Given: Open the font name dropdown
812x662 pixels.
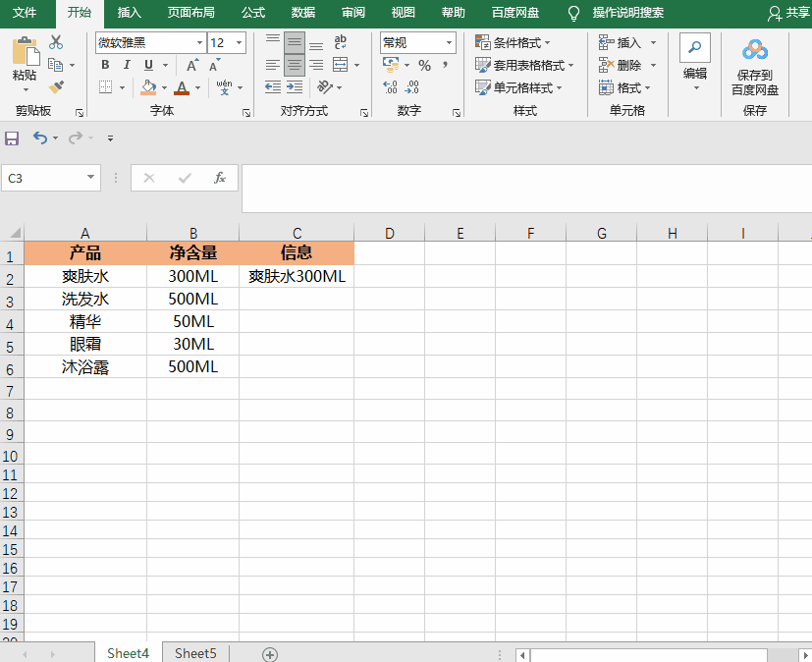Looking at the screenshot, I should coord(199,43).
